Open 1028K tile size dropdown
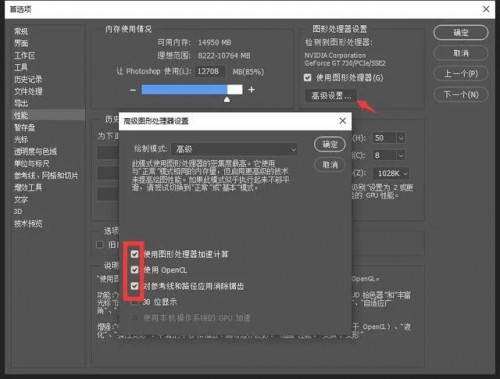 (x=392, y=173)
